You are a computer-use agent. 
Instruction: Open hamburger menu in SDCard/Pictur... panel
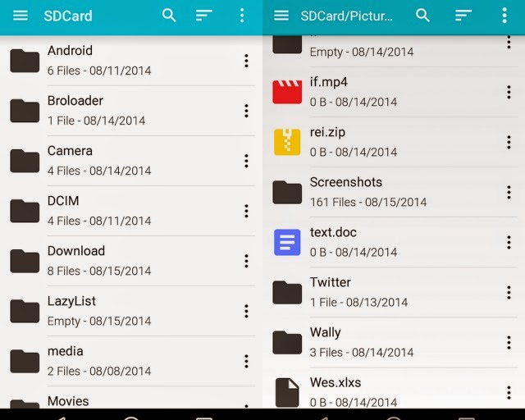click(x=281, y=16)
